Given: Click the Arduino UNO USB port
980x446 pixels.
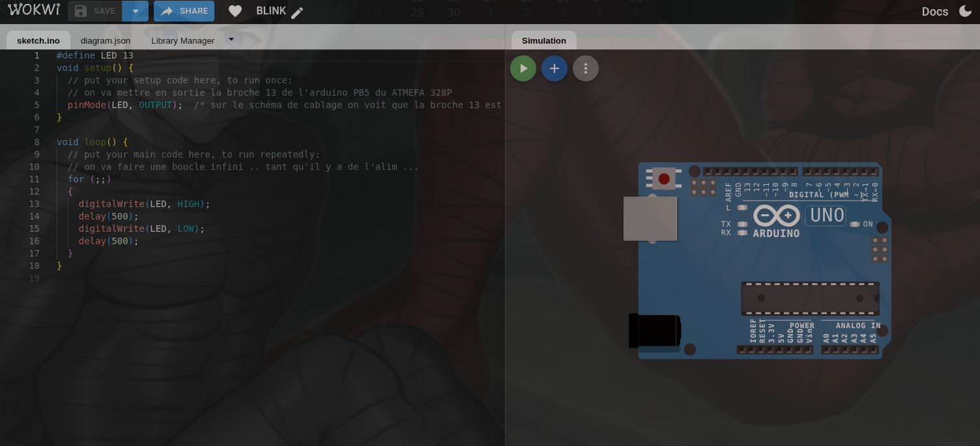Looking at the screenshot, I should click(650, 219).
